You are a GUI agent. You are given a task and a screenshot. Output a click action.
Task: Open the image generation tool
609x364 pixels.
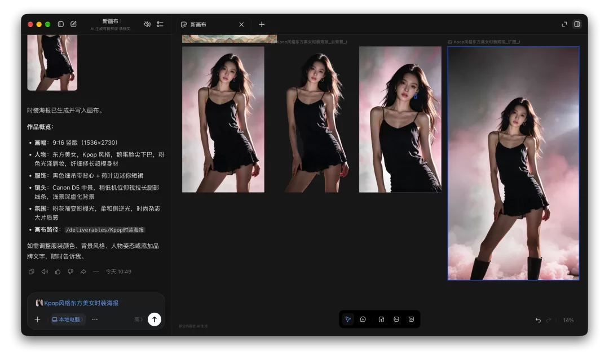pos(396,319)
